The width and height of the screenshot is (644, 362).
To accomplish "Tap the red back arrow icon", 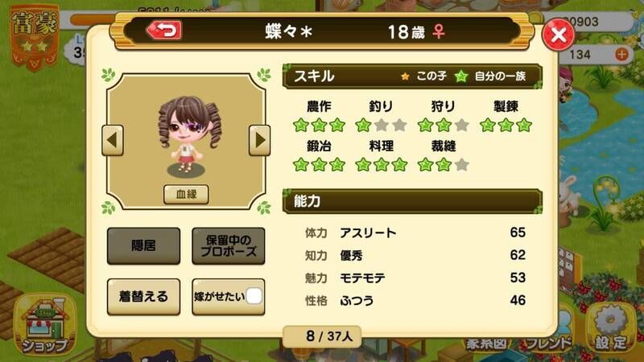I will (x=164, y=31).
